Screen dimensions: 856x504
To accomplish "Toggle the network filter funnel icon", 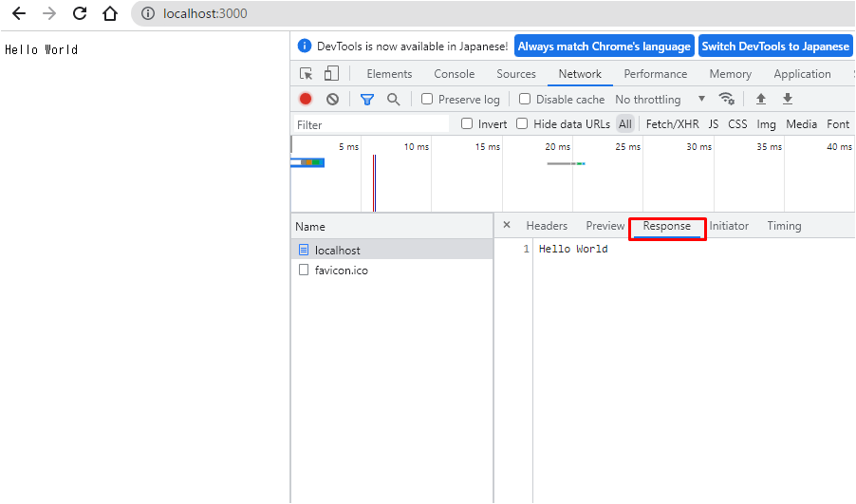I will (x=367, y=100).
